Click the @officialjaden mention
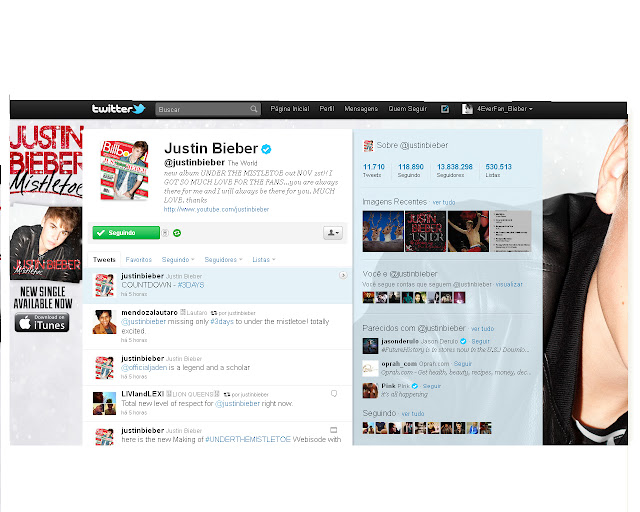640x512 pixels. tap(144, 367)
